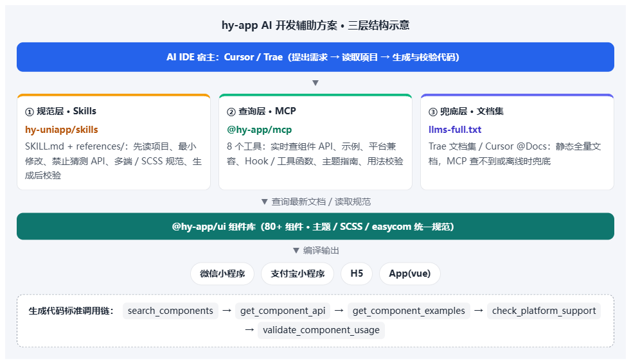Click the 生成代码标准调用链 label
Viewport: 631px width, 364px height.
(x=71, y=311)
